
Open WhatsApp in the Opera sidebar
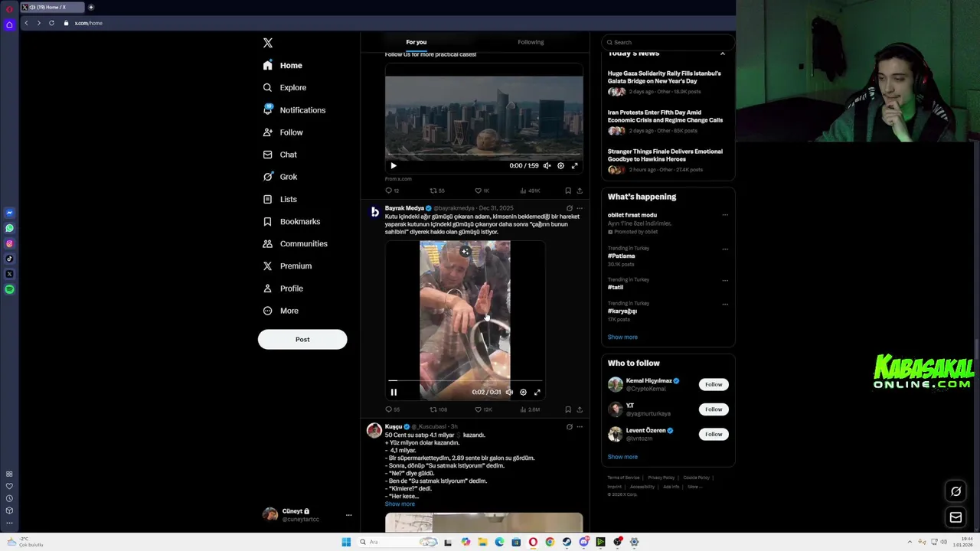pyautogui.click(x=9, y=228)
